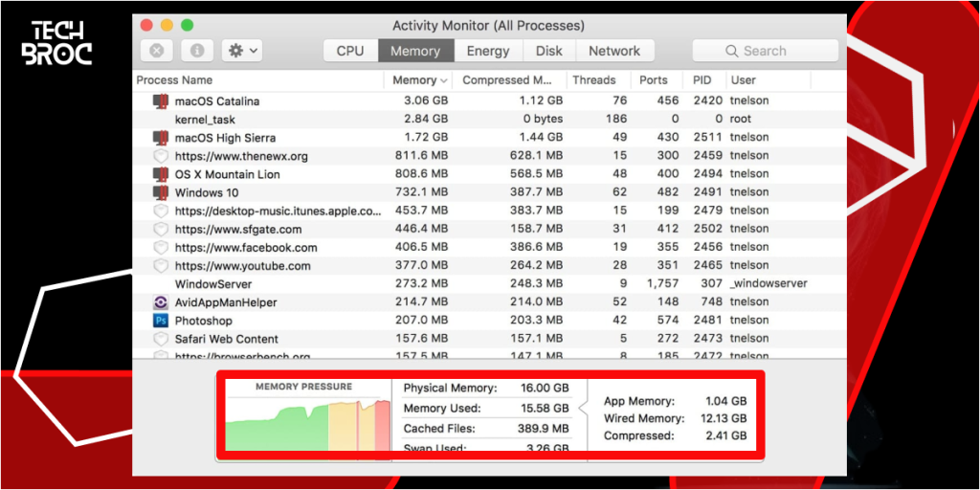Click shield icon beside https://www.thenewx.org
The image size is (980, 490).
161,156
